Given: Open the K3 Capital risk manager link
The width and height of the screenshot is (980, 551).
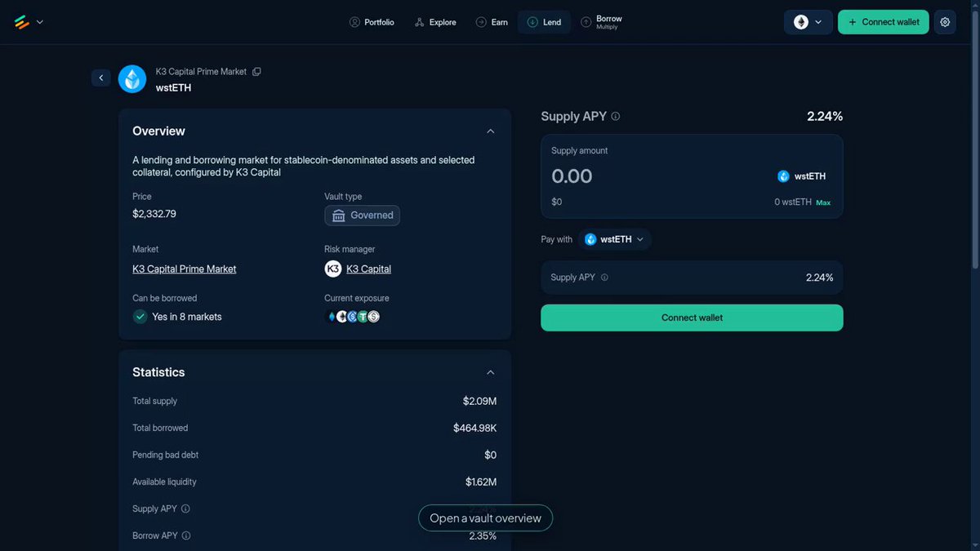Looking at the screenshot, I should tap(368, 269).
